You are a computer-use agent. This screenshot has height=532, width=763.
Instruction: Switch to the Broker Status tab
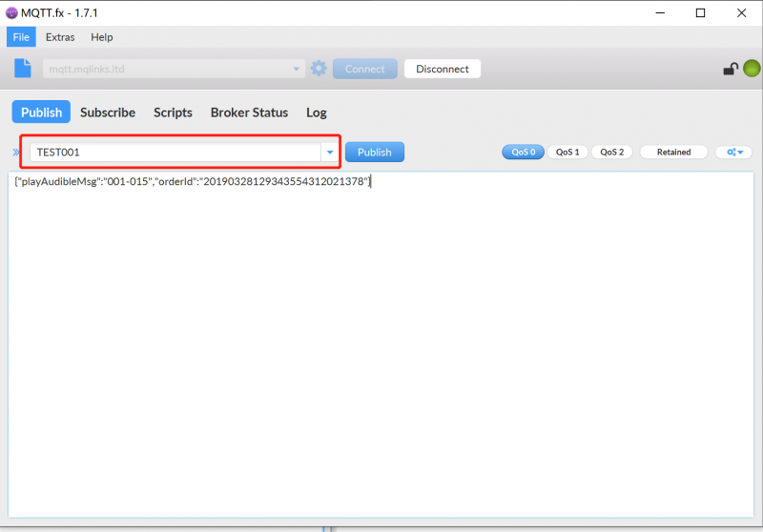[249, 113]
